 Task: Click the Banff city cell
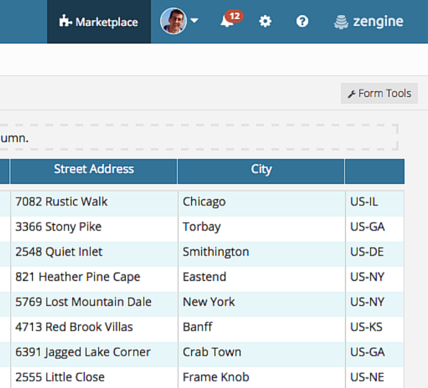[262, 329]
